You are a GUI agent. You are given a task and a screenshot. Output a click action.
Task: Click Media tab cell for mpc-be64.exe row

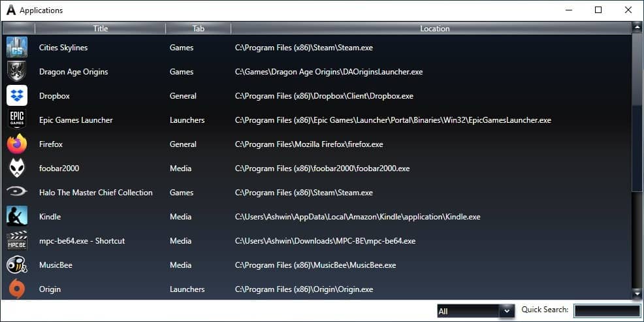click(x=181, y=241)
